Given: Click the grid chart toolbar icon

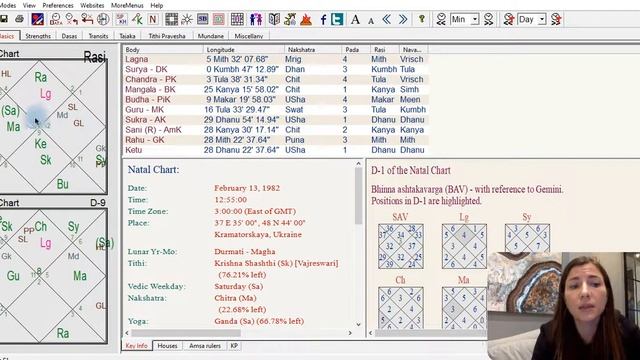Looking at the screenshot, I should 237,19.
